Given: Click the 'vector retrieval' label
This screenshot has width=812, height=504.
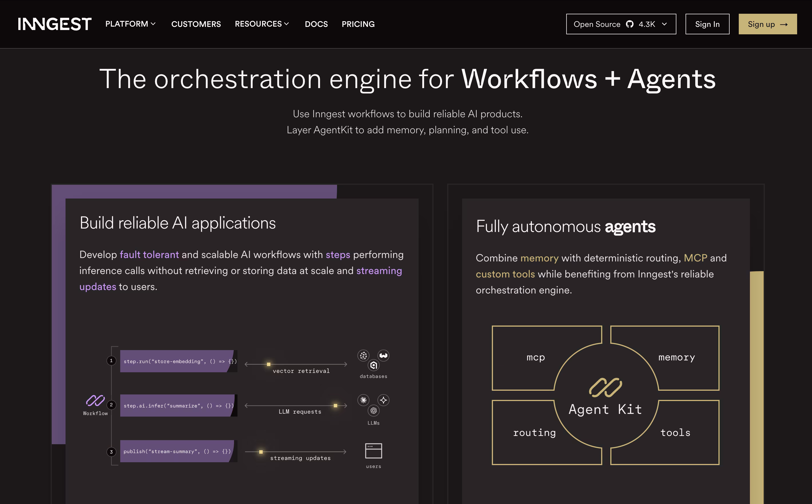Looking at the screenshot, I should click(x=301, y=371).
